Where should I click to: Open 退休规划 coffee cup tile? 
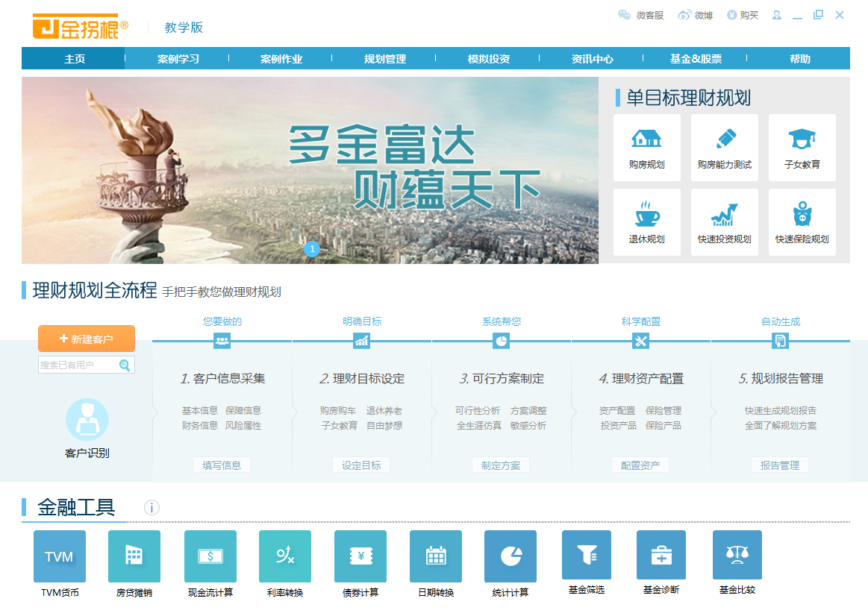pyautogui.click(x=646, y=222)
